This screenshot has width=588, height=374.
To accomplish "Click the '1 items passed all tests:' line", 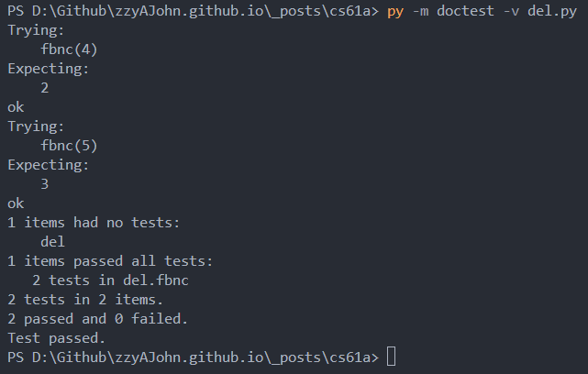I will tap(110, 261).
